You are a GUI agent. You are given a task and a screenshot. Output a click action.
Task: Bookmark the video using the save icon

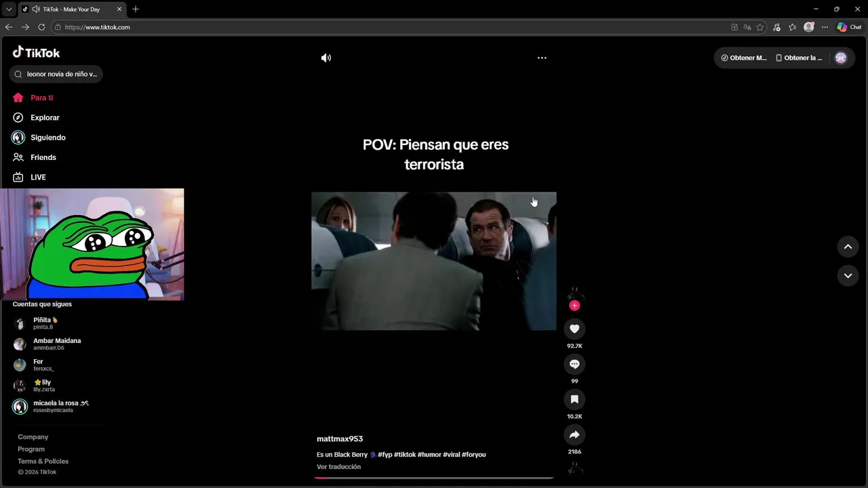(574, 399)
